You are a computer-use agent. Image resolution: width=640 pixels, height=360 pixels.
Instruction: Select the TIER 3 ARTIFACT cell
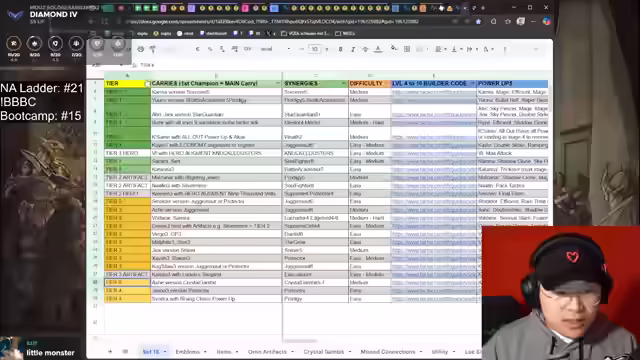click(x=127, y=274)
